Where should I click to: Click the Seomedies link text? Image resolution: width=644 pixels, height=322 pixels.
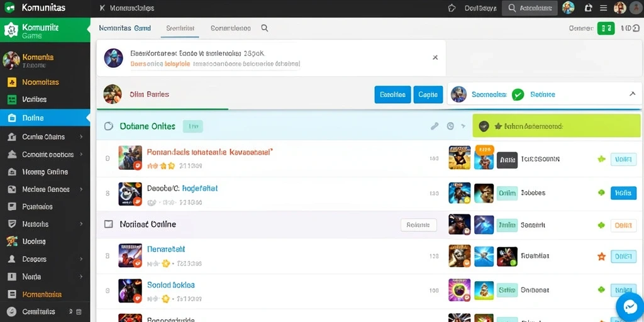(489, 94)
